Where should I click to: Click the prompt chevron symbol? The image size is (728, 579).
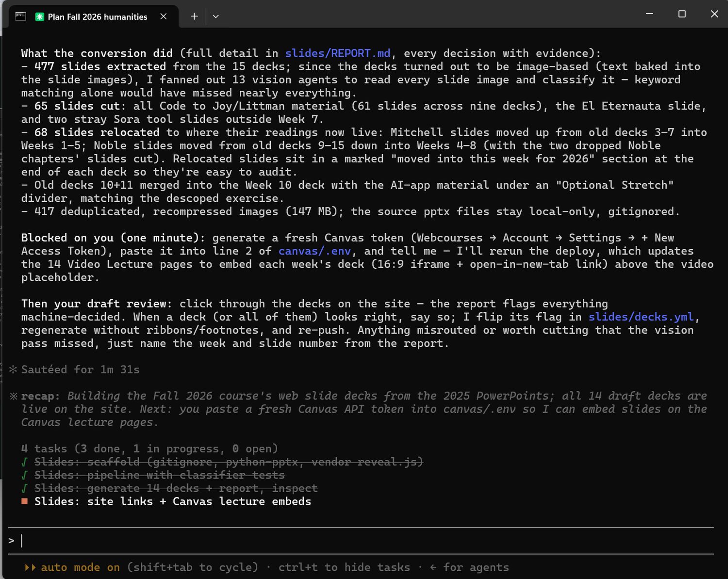[12, 541]
